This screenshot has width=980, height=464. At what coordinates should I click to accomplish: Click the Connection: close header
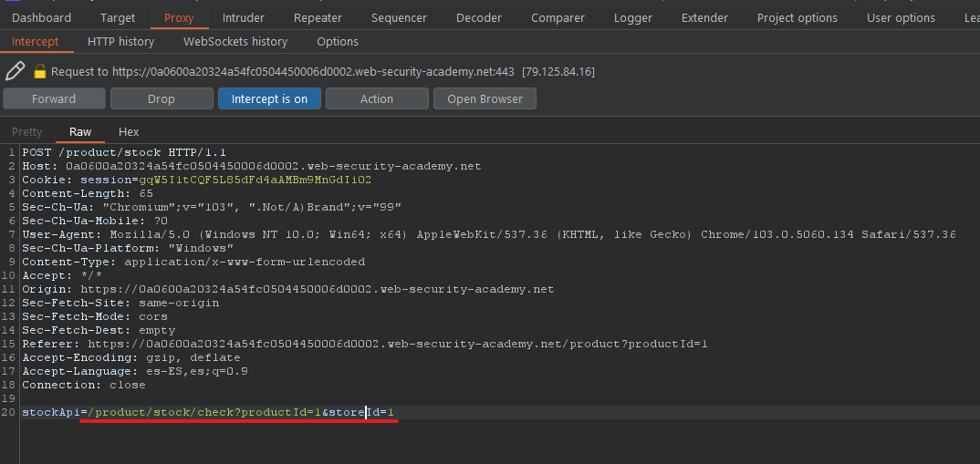[x=84, y=386]
